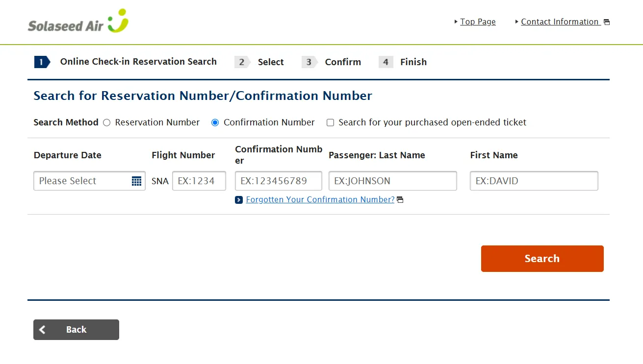This screenshot has height=364, width=643.
Task: Open the Contact Information link
Action: (x=560, y=22)
